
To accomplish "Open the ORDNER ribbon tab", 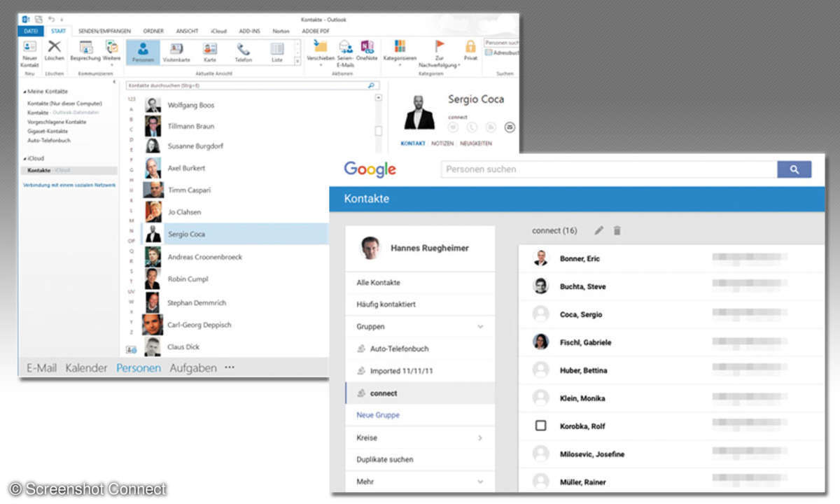I will 153,31.
